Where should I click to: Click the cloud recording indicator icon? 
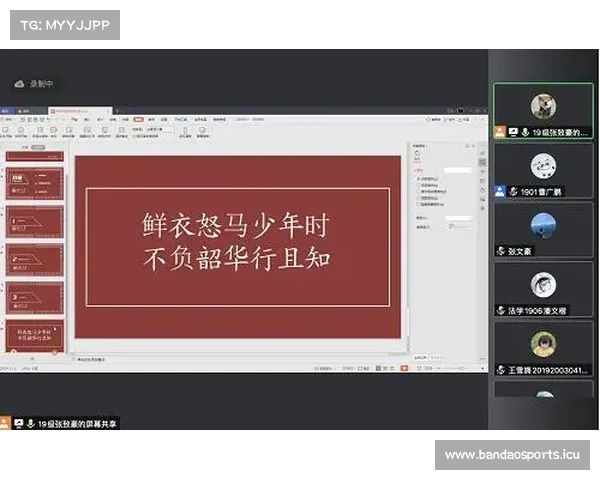click(19, 84)
